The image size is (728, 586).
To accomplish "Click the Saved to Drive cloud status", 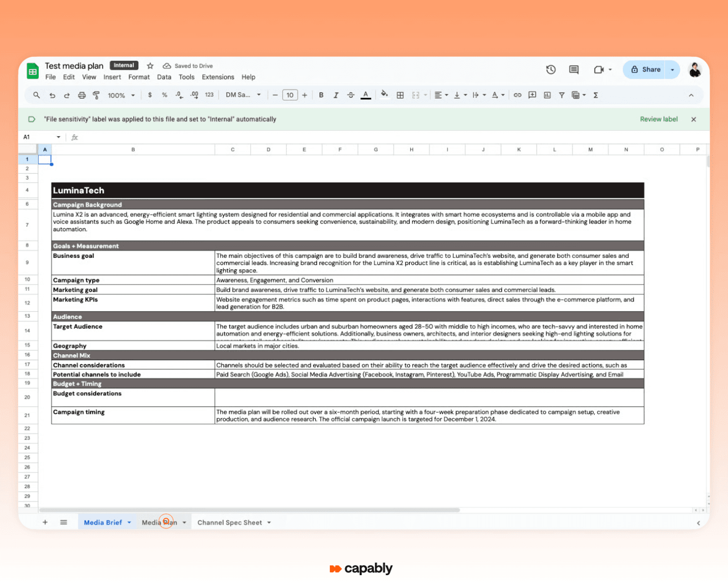I will coord(188,66).
